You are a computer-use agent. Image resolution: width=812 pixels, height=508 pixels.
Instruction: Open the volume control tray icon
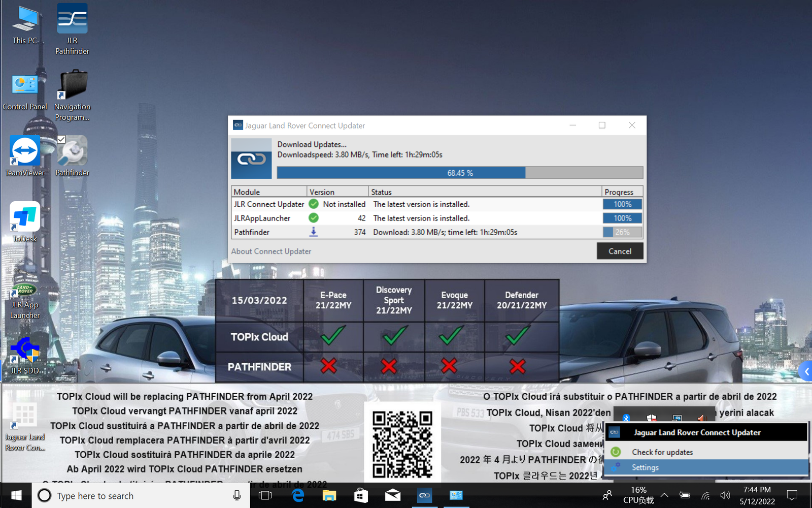(x=725, y=495)
